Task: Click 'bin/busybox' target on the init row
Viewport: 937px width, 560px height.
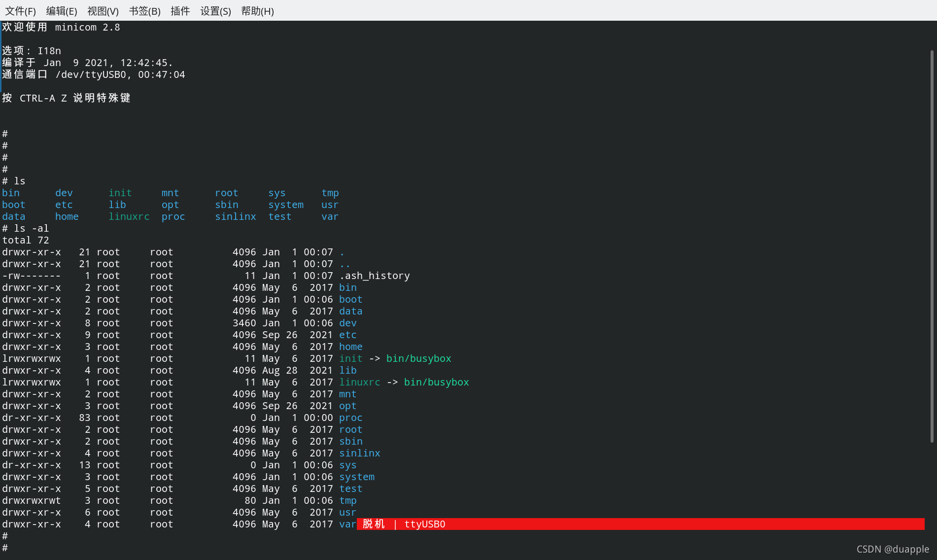Action: 419,358
